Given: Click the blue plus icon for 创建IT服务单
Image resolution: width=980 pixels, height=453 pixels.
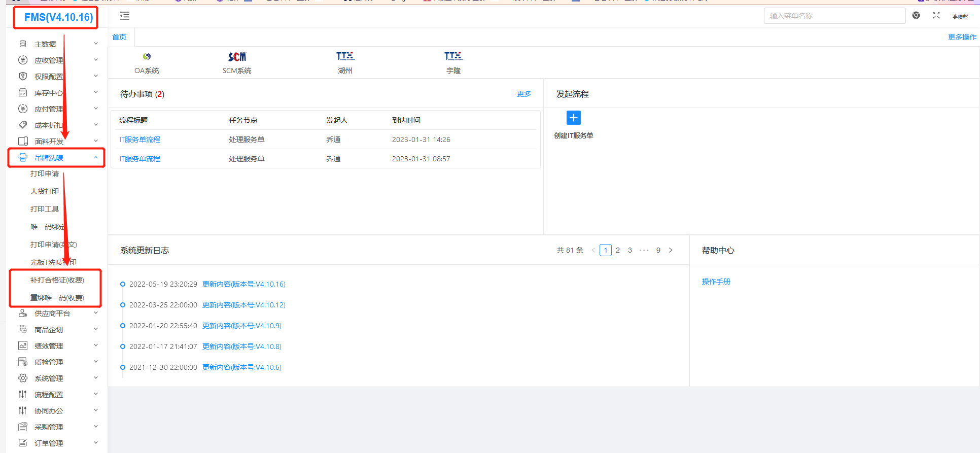Looking at the screenshot, I should [x=573, y=118].
